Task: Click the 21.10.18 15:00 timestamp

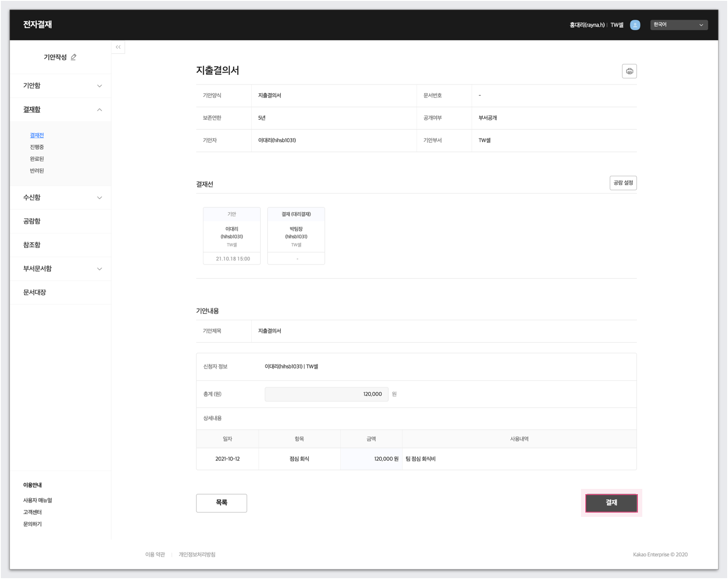Action: coord(233,259)
